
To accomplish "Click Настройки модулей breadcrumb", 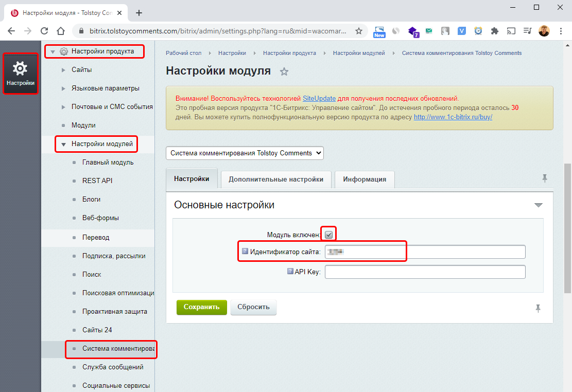I will [x=359, y=53].
